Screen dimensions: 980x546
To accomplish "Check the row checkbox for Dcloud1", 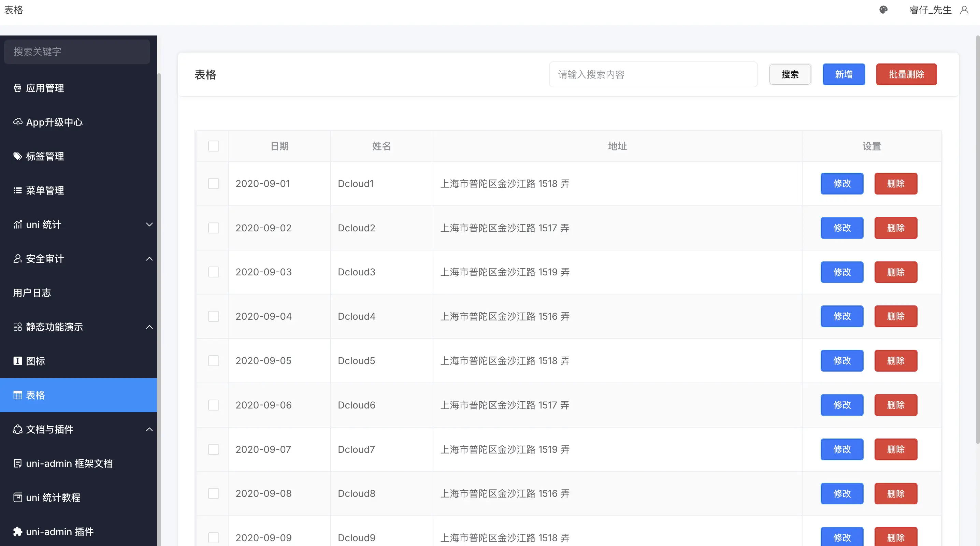I will [213, 183].
